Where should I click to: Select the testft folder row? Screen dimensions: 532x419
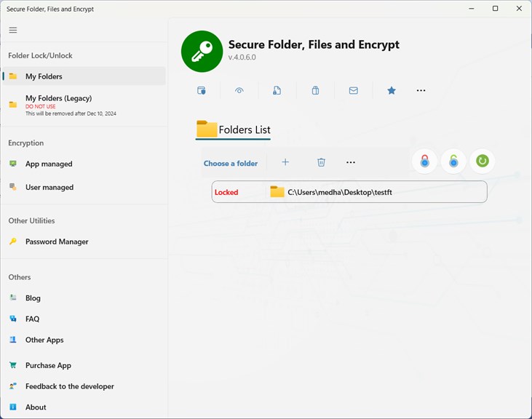coord(349,192)
